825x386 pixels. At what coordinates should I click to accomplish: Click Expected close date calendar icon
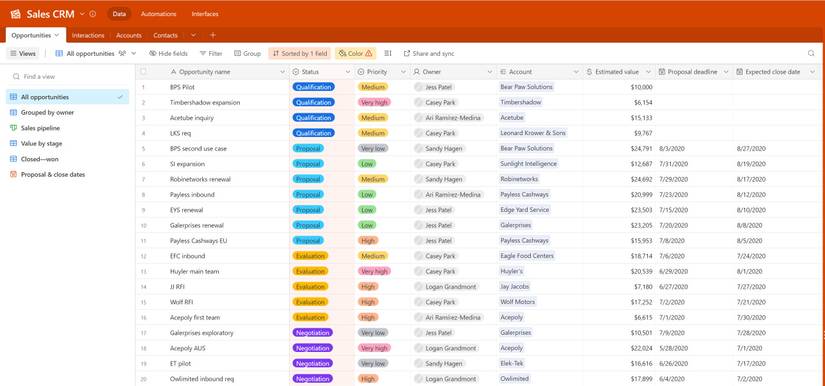[x=739, y=72]
